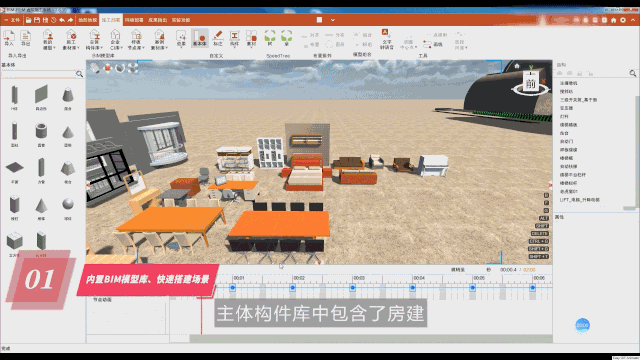Click the open folder quick-access icon

(x=29, y=20)
